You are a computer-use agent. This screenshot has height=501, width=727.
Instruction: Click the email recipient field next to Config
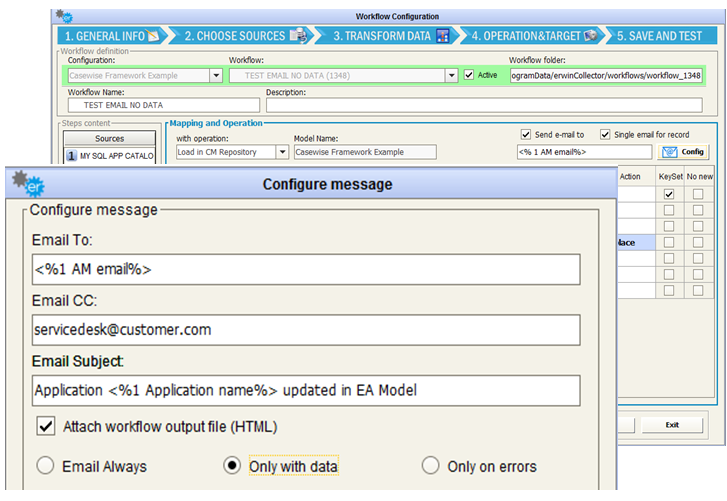[x=585, y=152]
